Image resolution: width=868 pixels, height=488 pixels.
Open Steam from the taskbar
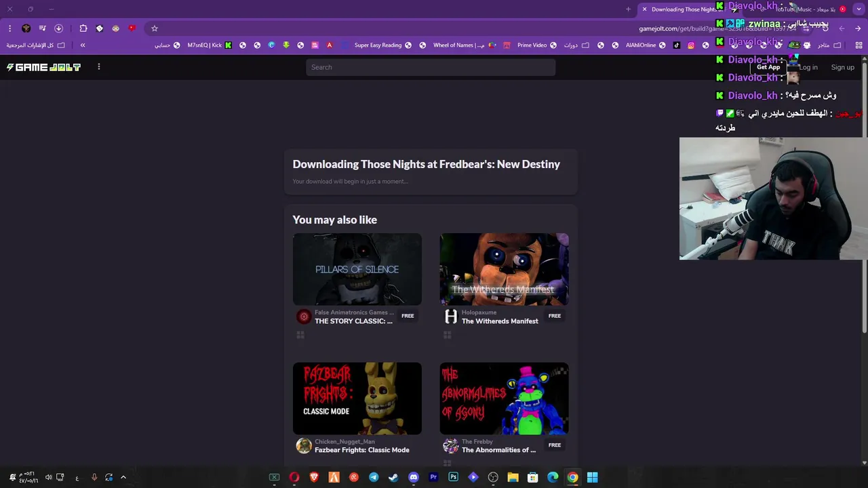click(393, 477)
